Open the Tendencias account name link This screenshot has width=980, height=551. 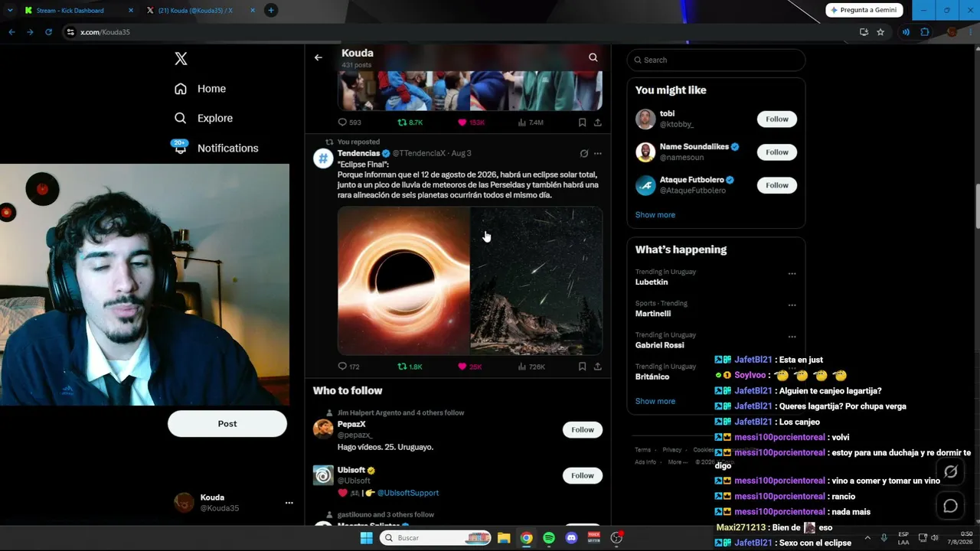click(x=358, y=154)
